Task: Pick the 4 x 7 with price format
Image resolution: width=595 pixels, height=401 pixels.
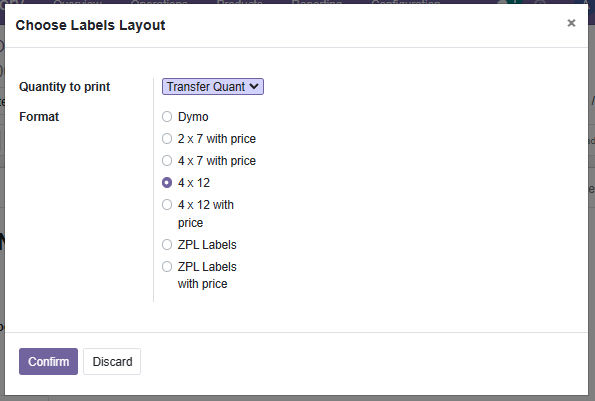Action: point(167,160)
